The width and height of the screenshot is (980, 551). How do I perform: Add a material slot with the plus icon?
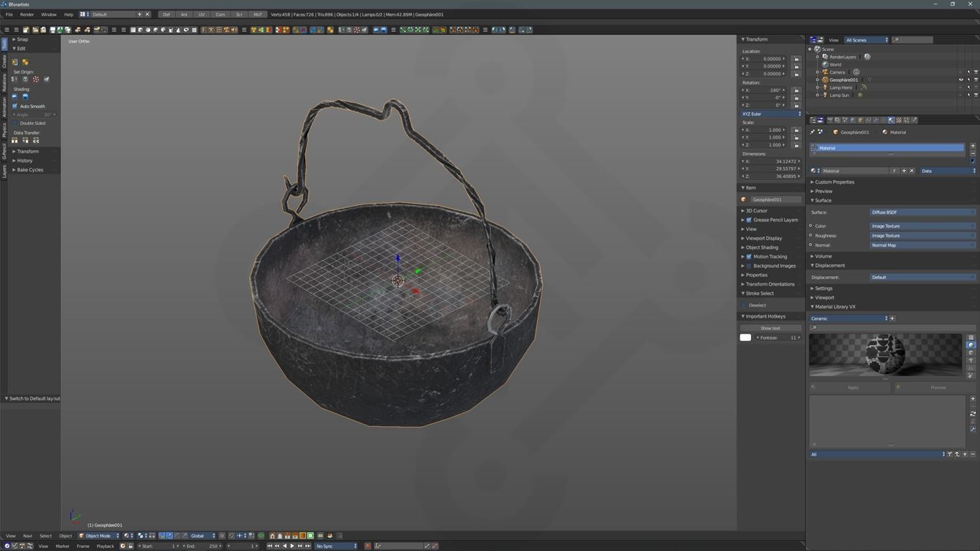[973, 146]
